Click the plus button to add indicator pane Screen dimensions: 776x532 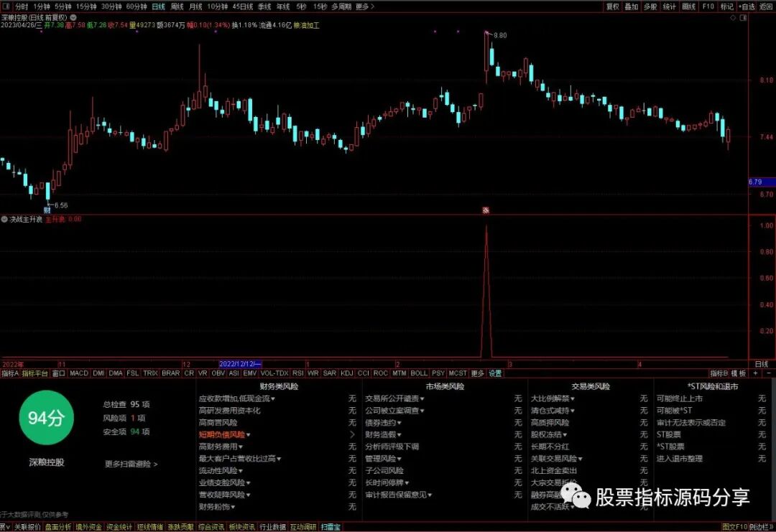756,373
